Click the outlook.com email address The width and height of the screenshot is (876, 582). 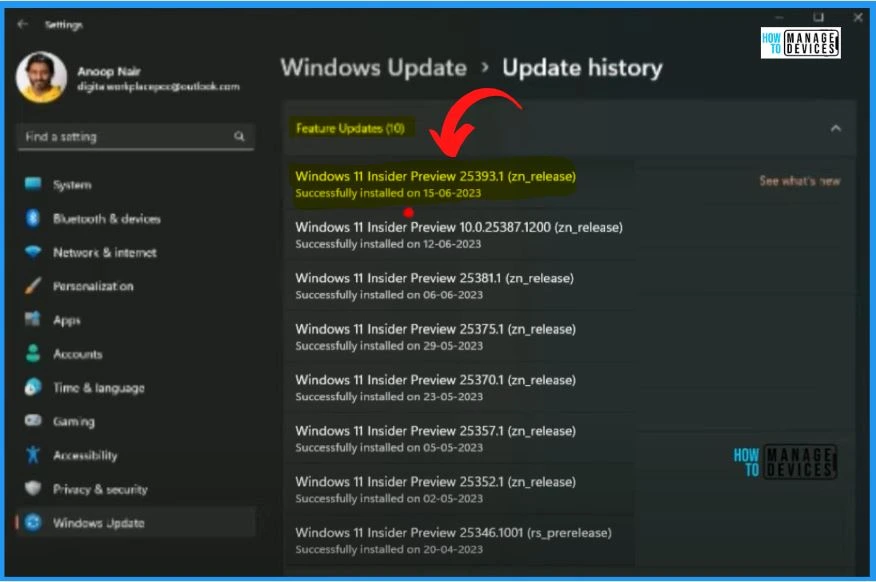(159, 86)
